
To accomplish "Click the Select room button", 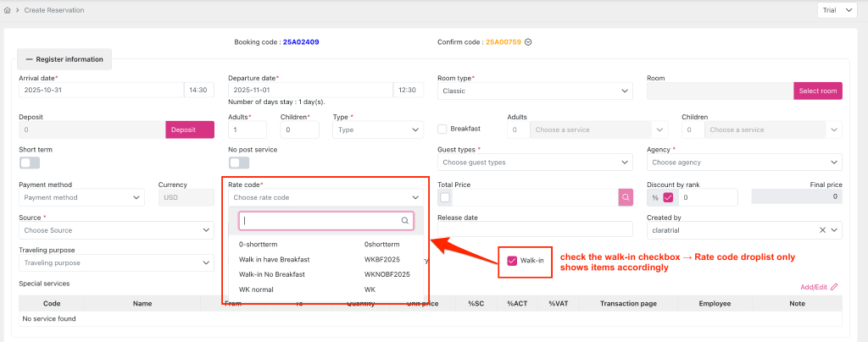I will pyautogui.click(x=817, y=91).
